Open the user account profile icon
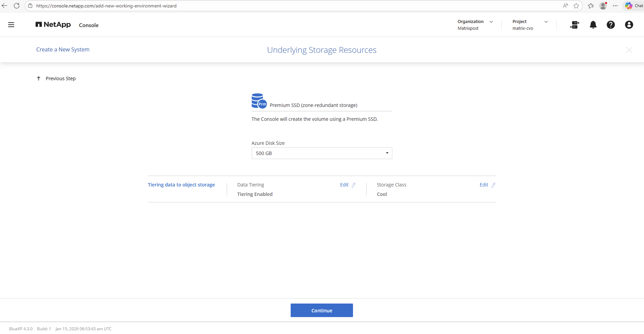This screenshot has width=644, height=334. [629, 25]
